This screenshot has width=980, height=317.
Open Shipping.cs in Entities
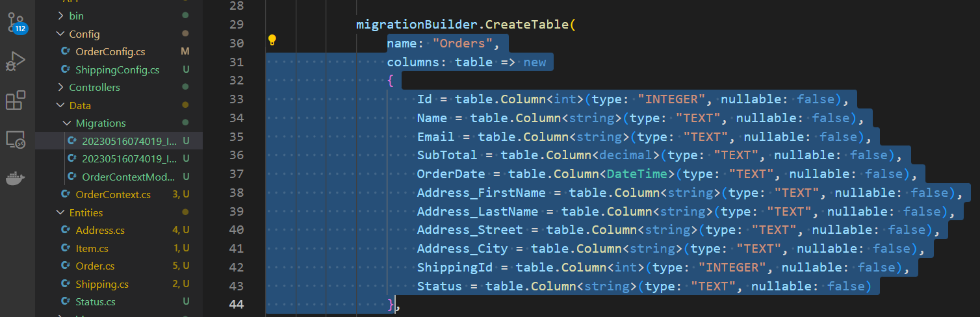[x=102, y=284]
